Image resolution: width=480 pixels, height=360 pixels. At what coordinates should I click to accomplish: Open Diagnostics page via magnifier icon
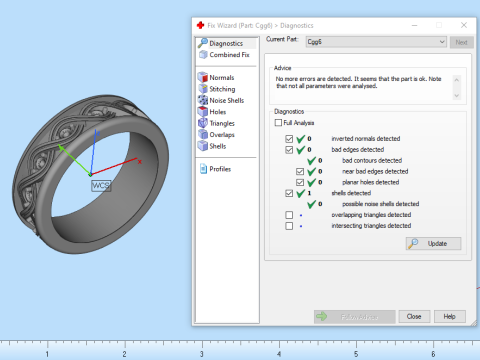[202, 43]
